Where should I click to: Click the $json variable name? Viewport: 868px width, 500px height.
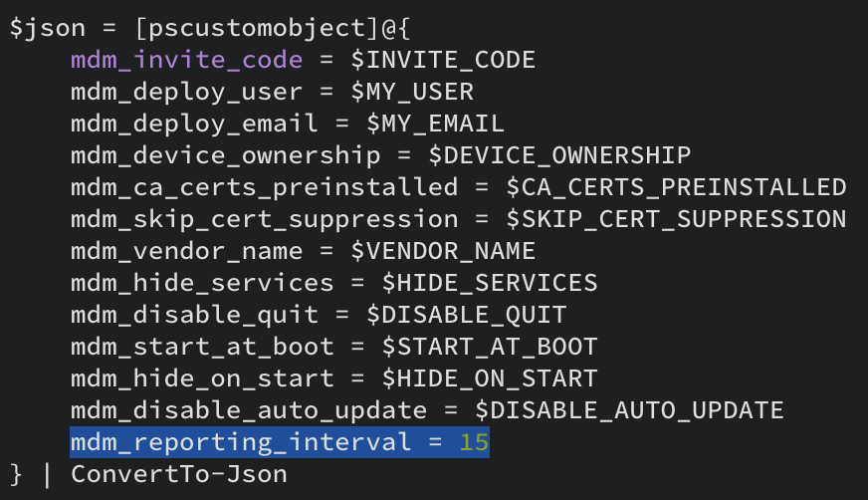click(x=48, y=28)
